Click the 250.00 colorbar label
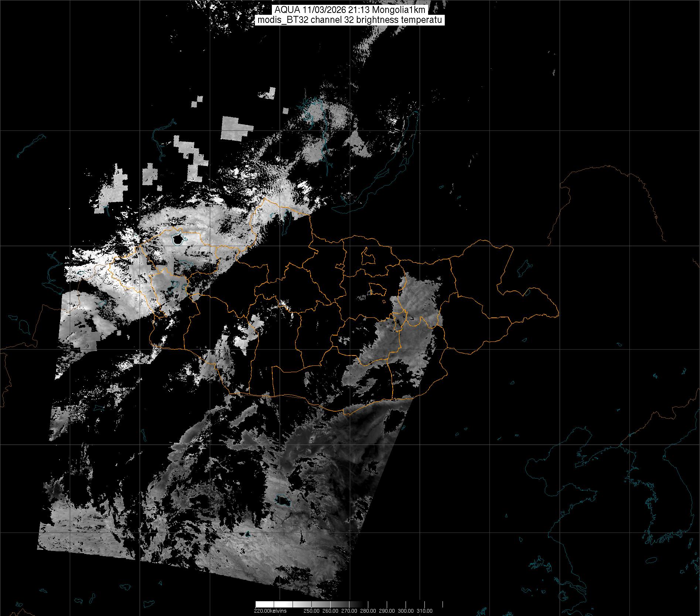 [x=311, y=611]
